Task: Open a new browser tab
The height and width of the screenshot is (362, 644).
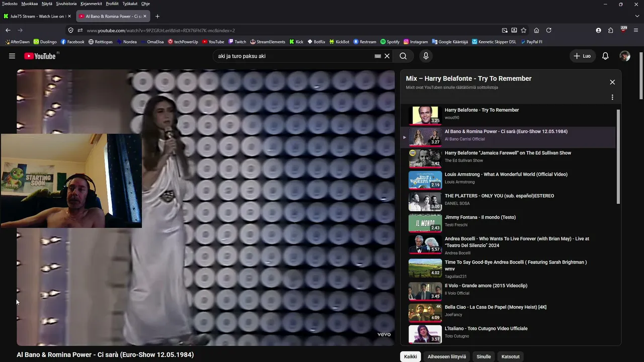Action: [157, 16]
